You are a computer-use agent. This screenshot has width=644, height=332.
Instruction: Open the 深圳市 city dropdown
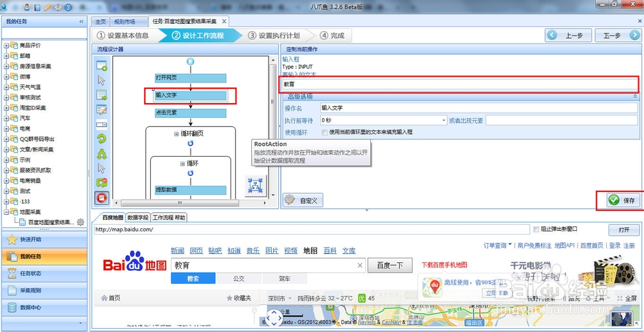(x=279, y=298)
